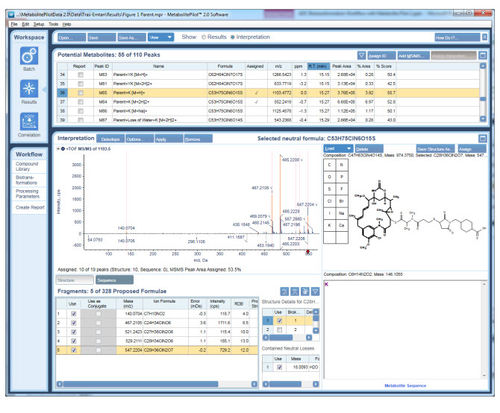This screenshot has width=500, height=413.
Task: Click the Create Report workflow item
Action: pos(30,207)
